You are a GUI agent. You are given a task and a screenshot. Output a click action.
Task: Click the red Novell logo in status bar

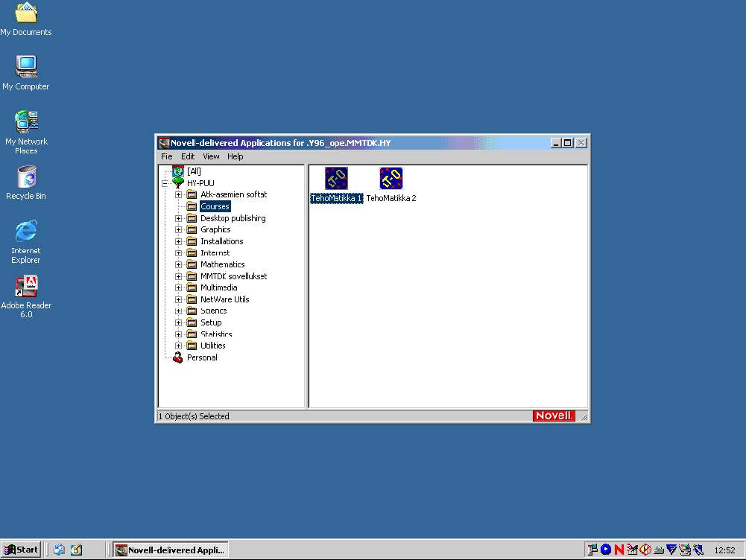click(554, 416)
